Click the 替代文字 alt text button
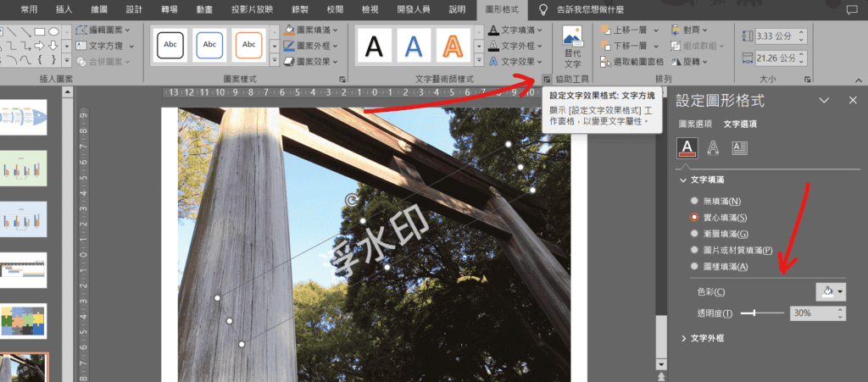868x382 pixels. (x=572, y=47)
